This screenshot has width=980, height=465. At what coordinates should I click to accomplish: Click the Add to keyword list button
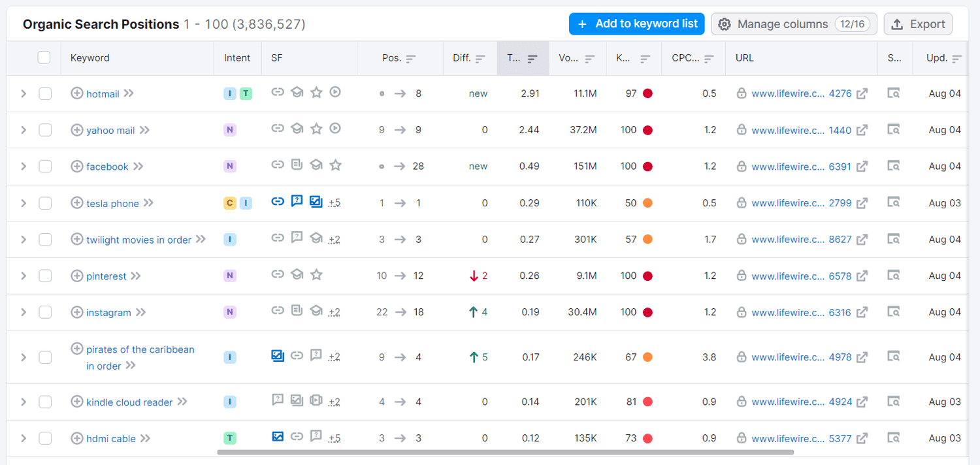pyautogui.click(x=636, y=24)
